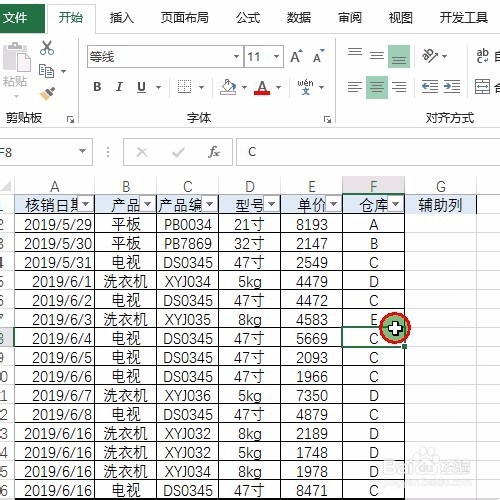Open the 型号 column filter dropdown

tap(271, 204)
